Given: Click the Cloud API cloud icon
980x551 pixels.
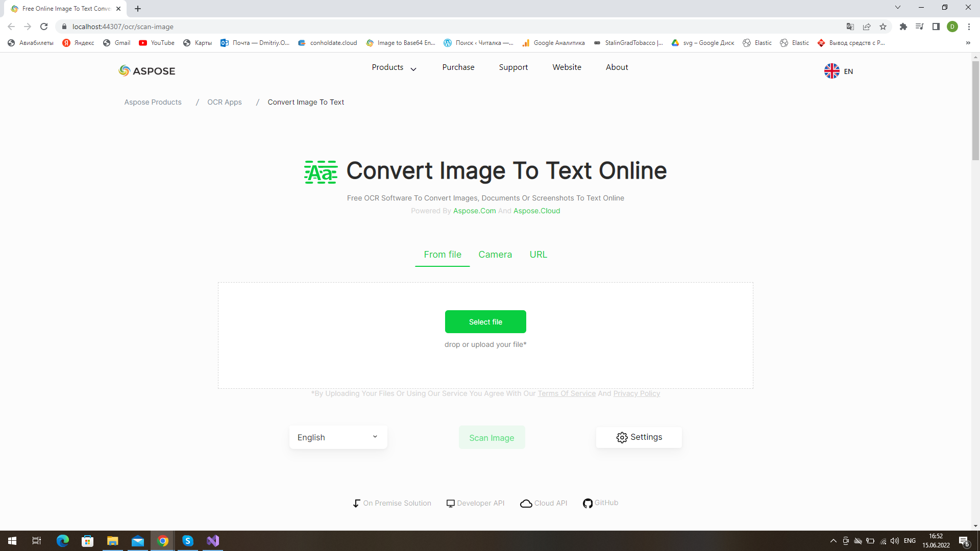Looking at the screenshot, I should [x=526, y=504].
